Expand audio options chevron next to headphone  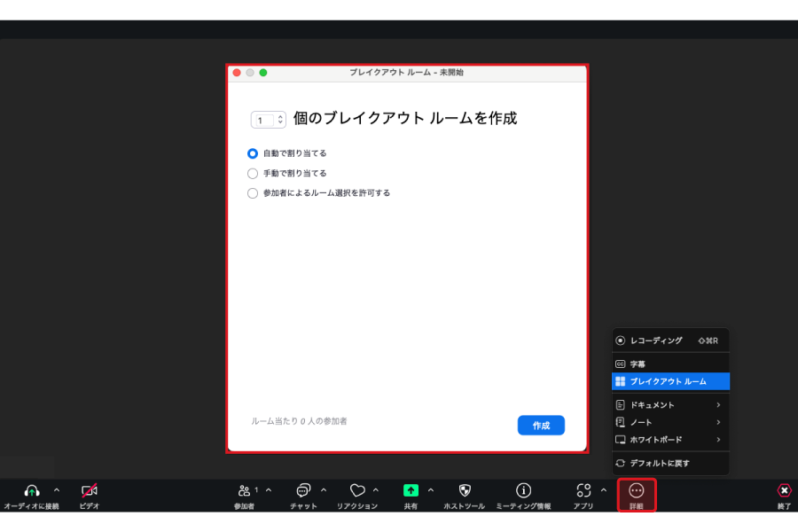[57, 490]
